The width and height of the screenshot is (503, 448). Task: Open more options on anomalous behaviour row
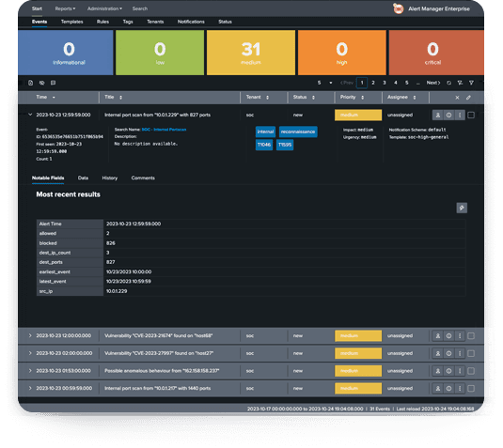click(x=460, y=371)
